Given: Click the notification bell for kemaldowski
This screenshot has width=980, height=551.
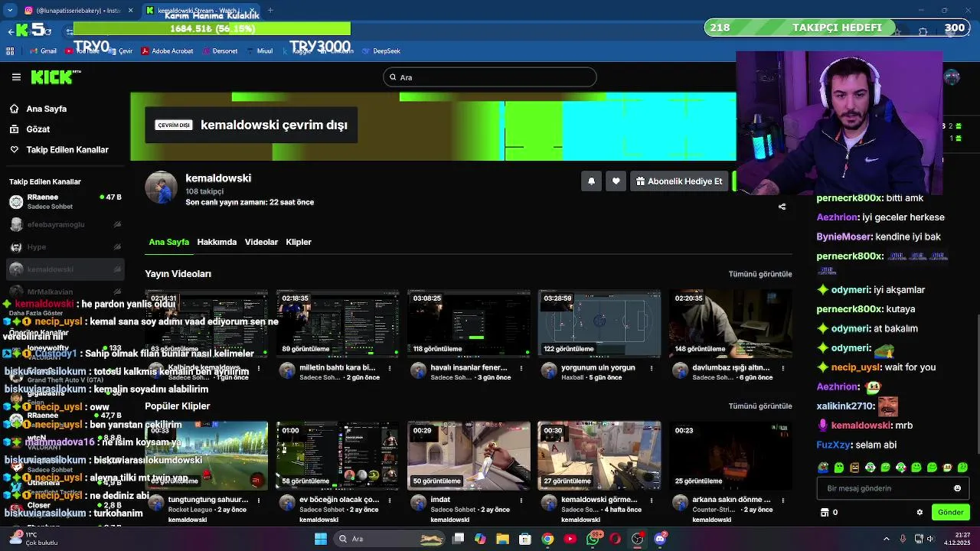Looking at the screenshot, I should 591,181.
